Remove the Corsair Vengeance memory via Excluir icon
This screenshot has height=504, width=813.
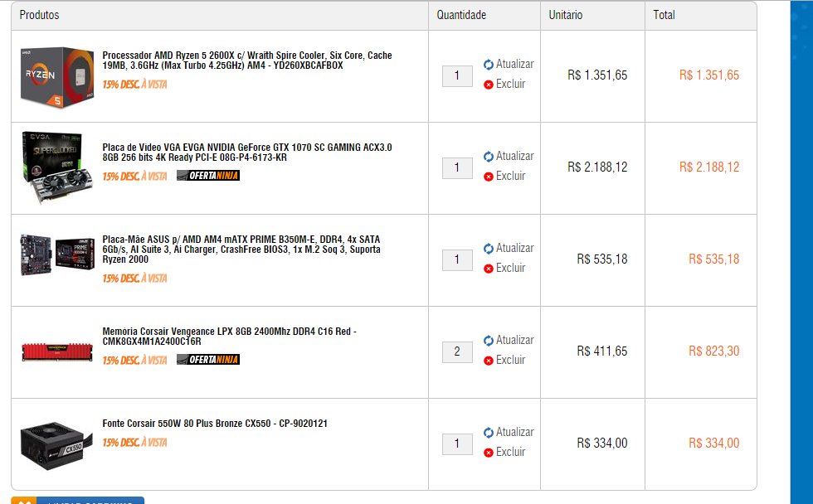pyautogui.click(x=489, y=361)
